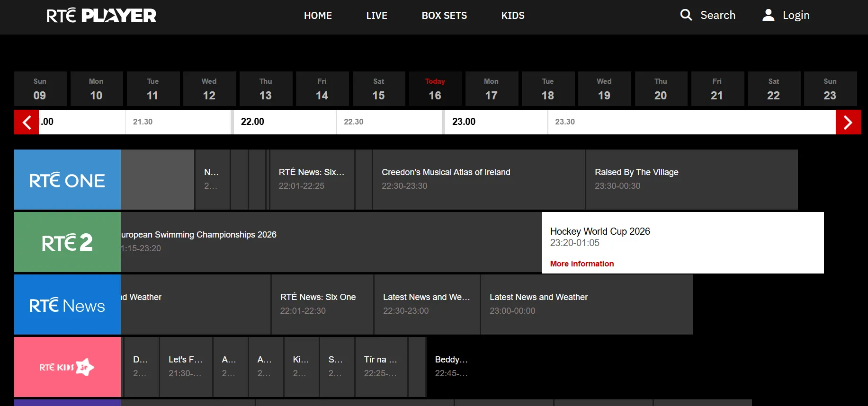Click More information link for Hockey
The height and width of the screenshot is (406, 868).
(x=582, y=264)
